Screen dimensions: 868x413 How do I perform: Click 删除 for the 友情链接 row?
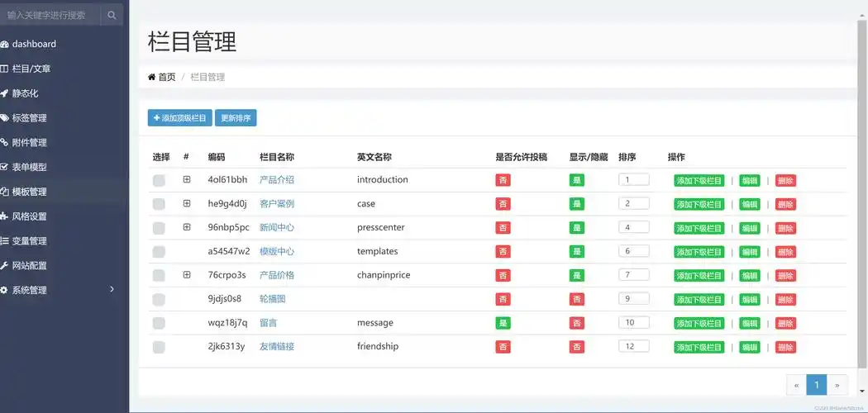(x=785, y=347)
